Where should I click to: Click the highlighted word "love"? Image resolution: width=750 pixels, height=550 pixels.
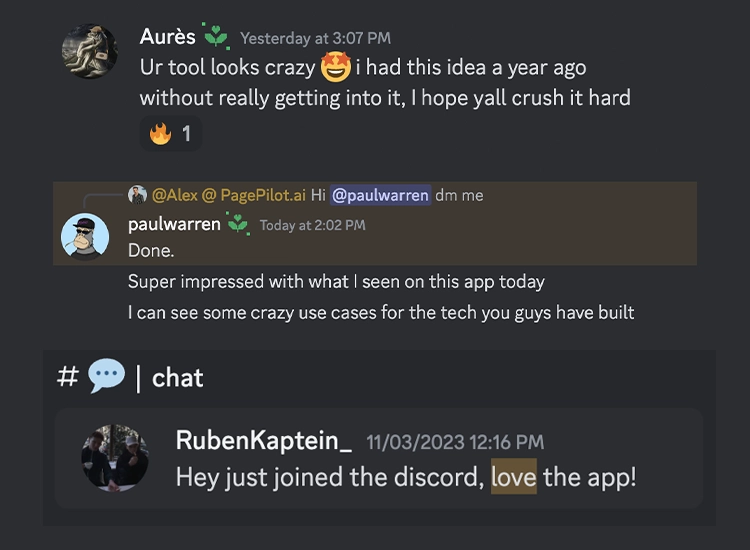(513, 476)
